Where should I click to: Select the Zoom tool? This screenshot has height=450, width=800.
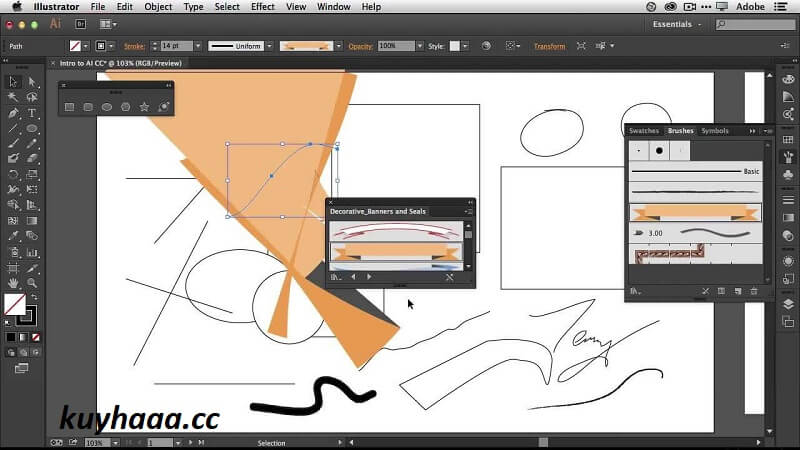32,283
